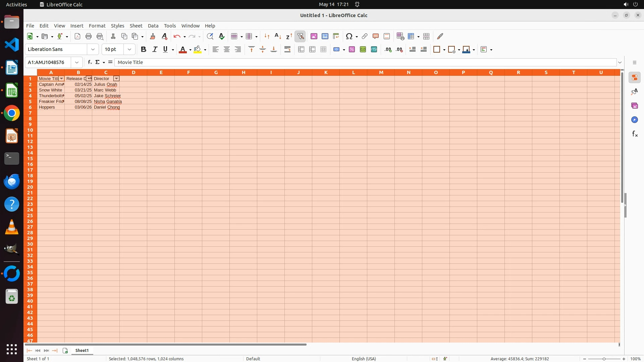
Task: Click the Insert Chart icon
Action: click(325, 36)
